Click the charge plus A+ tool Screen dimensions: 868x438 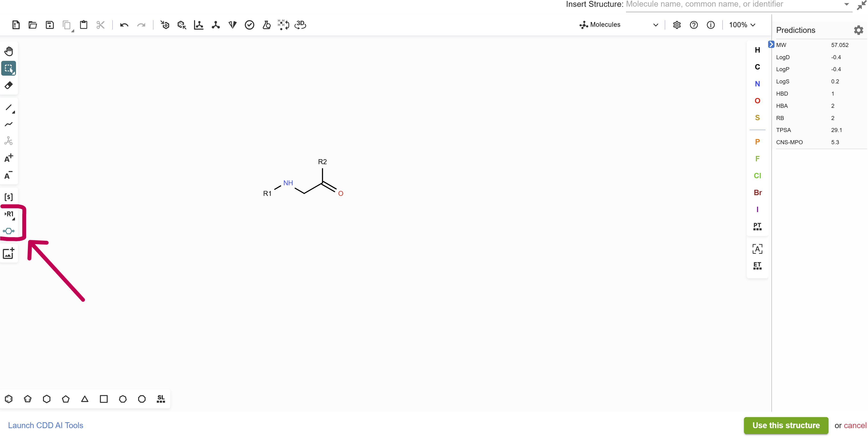click(9, 158)
